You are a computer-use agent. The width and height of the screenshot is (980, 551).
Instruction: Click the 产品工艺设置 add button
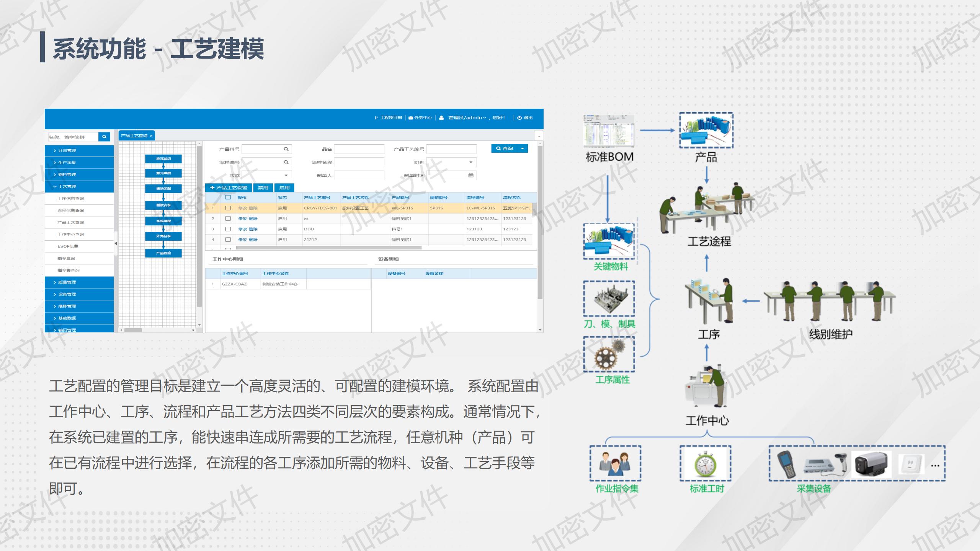coord(229,188)
